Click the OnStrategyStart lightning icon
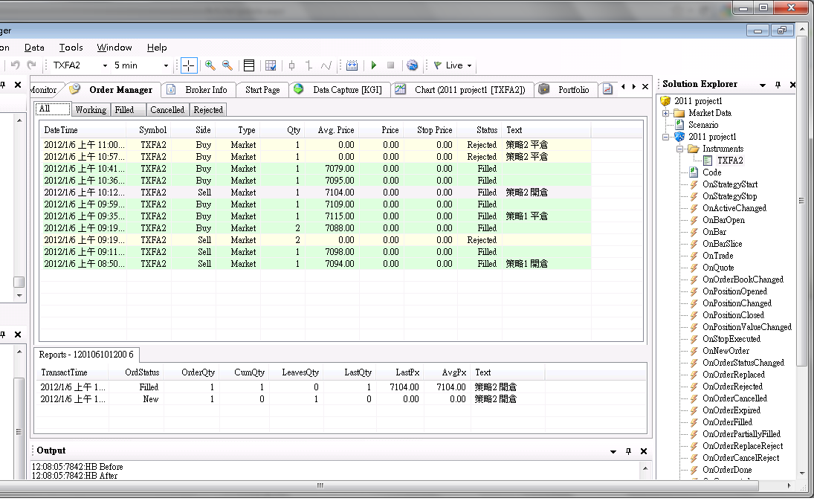The image size is (814, 504). click(x=694, y=185)
